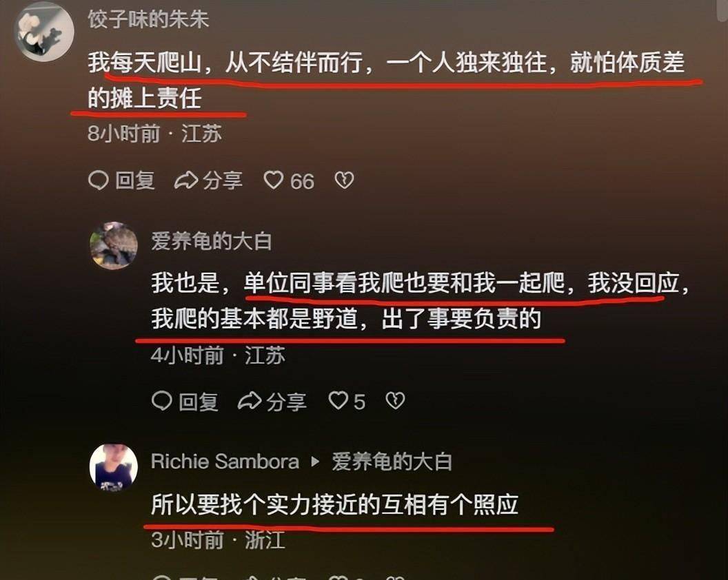Select first comment text about 每天爬山
Image resolution: width=728 pixels, height=580 pixels.
(386, 80)
